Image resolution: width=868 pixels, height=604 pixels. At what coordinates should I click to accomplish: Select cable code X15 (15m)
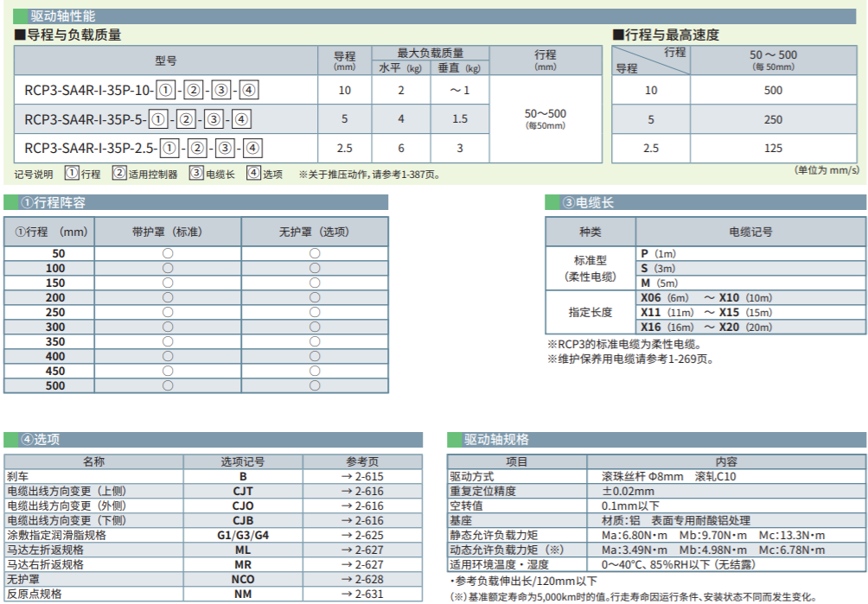click(745, 312)
